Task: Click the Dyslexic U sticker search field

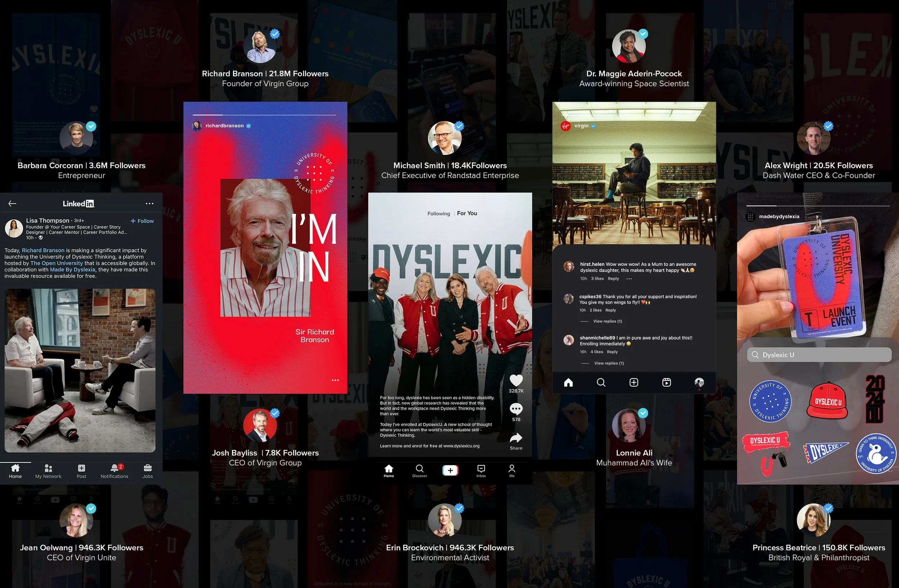Action: pos(819,355)
